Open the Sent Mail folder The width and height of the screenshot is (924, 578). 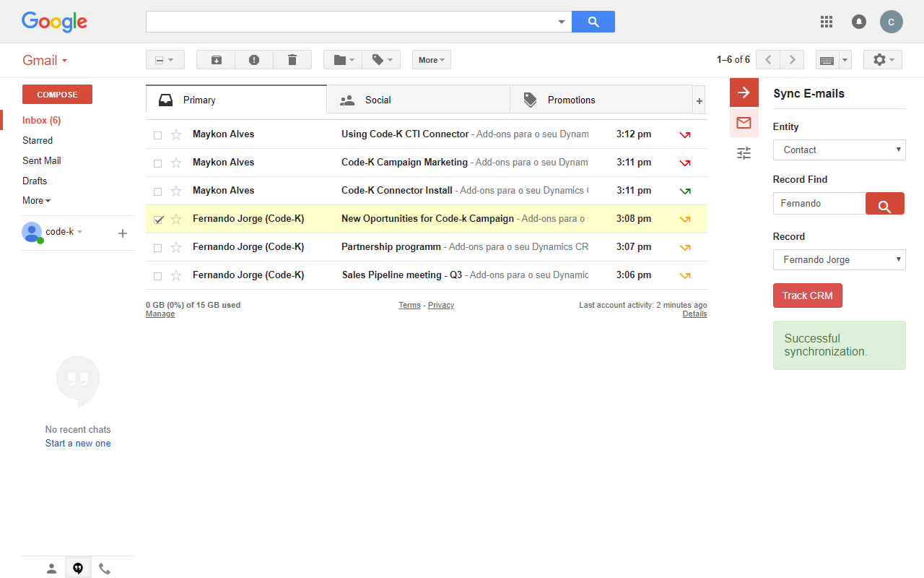(42, 161)
